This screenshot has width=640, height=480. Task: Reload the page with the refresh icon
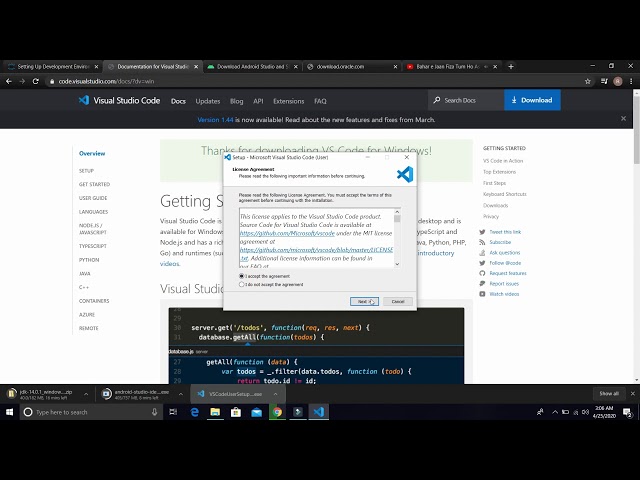point(36,81)
